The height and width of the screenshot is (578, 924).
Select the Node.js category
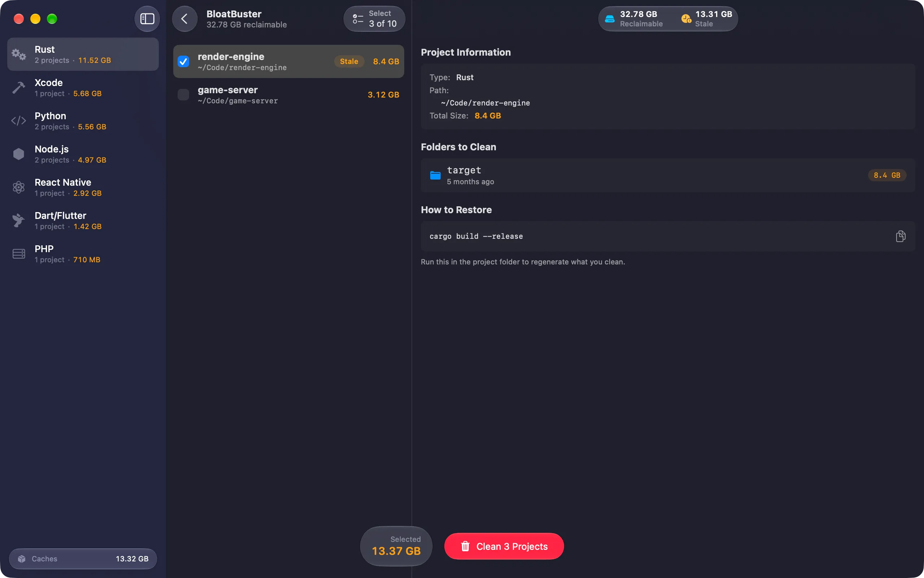point(83,154)
